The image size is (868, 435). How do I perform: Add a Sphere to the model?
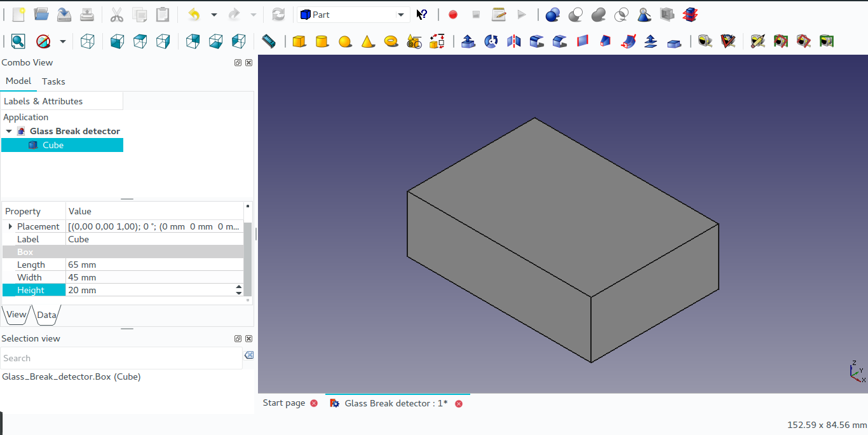click(345, 41)
